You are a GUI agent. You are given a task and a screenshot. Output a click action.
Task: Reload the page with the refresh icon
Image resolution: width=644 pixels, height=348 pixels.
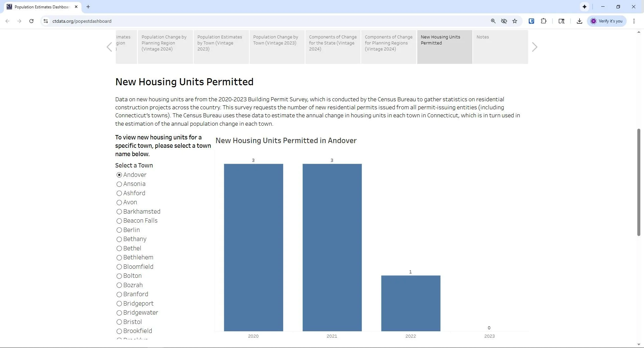tap(31, 21)
